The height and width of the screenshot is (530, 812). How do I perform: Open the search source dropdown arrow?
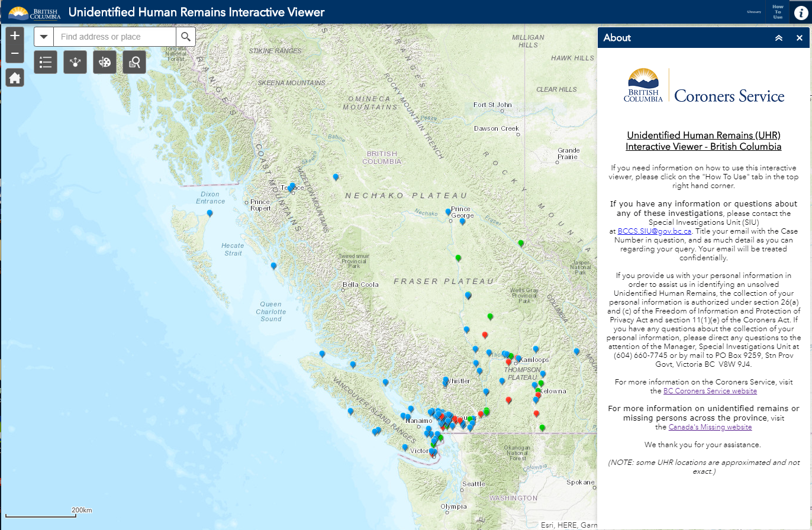(x=43, y=36)
